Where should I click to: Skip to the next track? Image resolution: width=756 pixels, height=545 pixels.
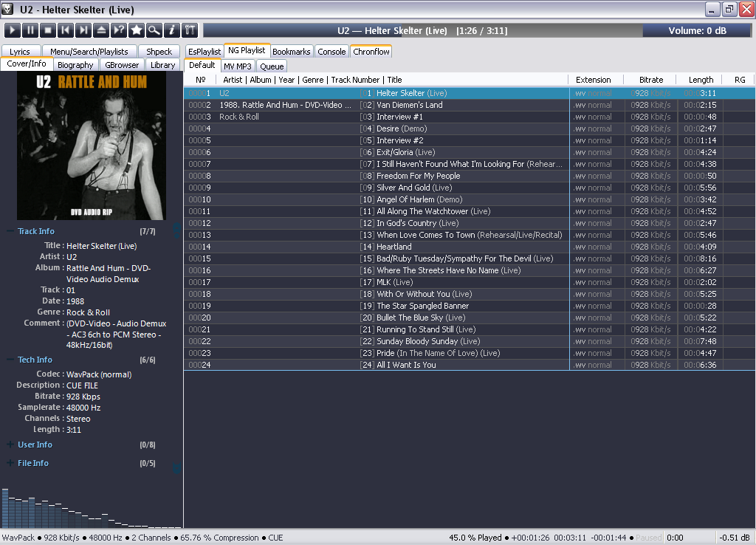[x=83, y=30]
